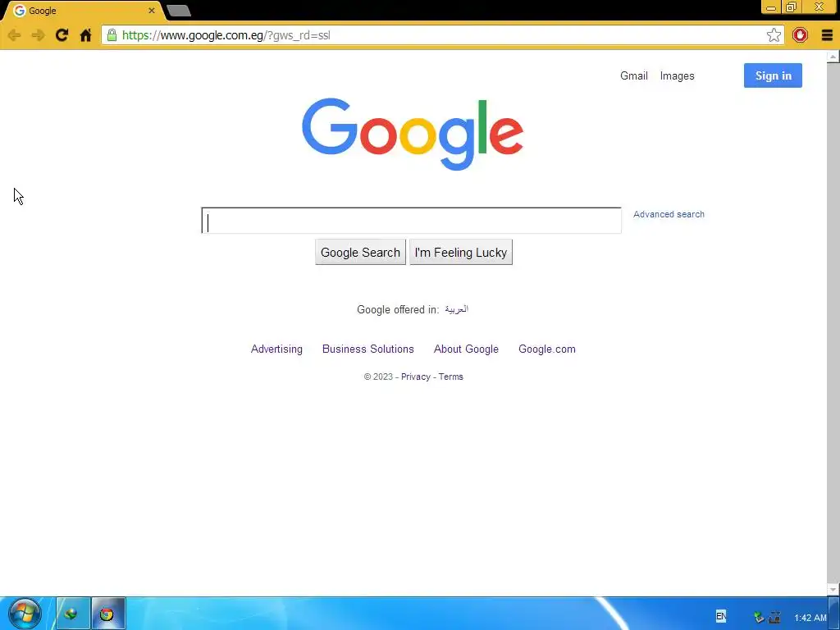This screenshot has height=630, width=840.
Task: Open the Gmail link
Action: pyautogui.click(x=634, y=75)
